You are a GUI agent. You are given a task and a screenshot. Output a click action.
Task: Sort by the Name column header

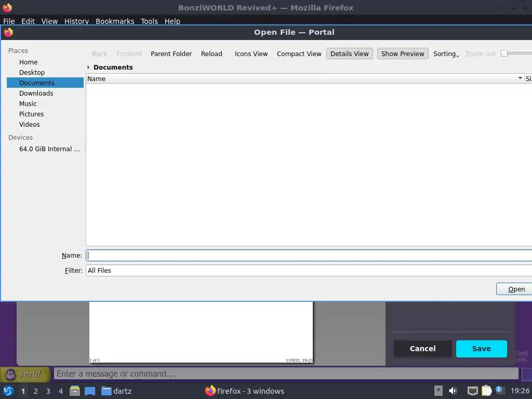coord(304,79)
